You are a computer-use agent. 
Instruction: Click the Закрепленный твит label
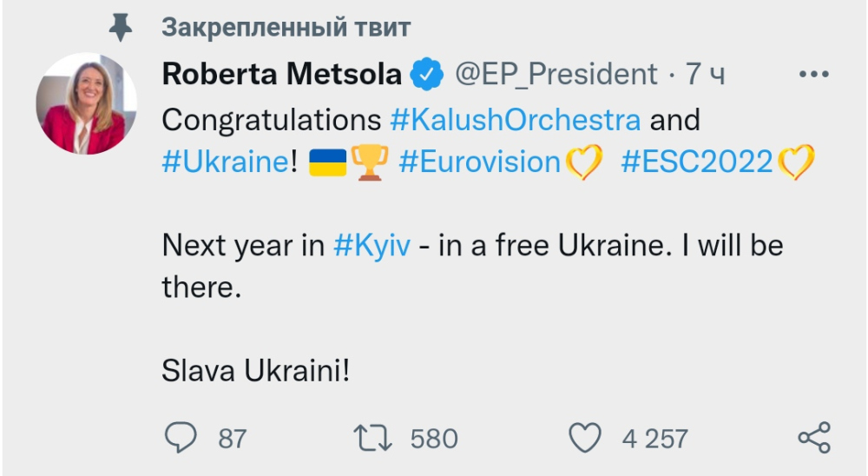286,28
